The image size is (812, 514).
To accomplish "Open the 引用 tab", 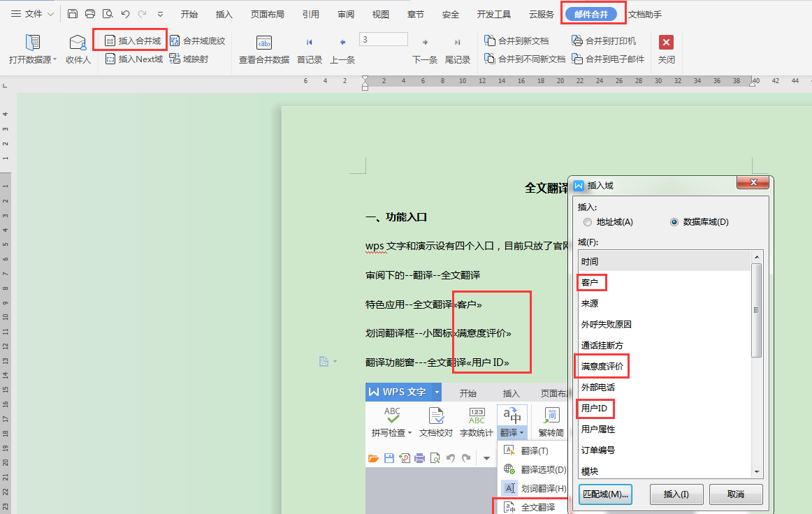I will click(x=311, y=15).
